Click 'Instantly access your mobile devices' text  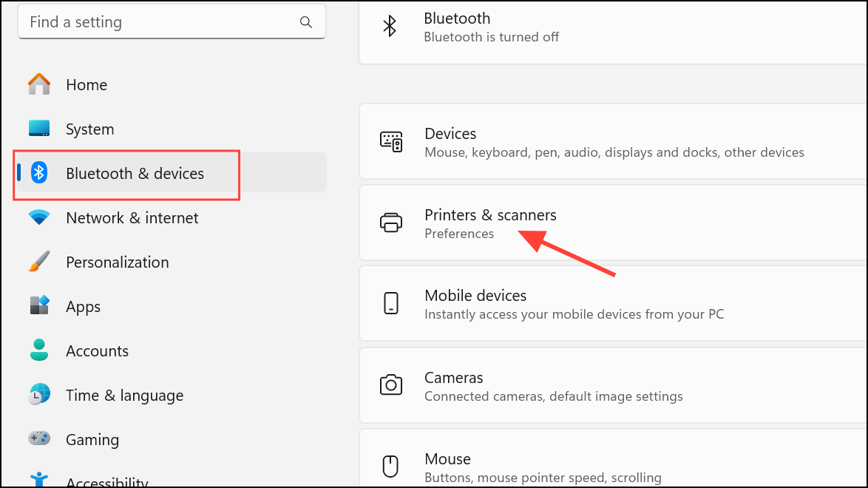(x=574, y=314)
